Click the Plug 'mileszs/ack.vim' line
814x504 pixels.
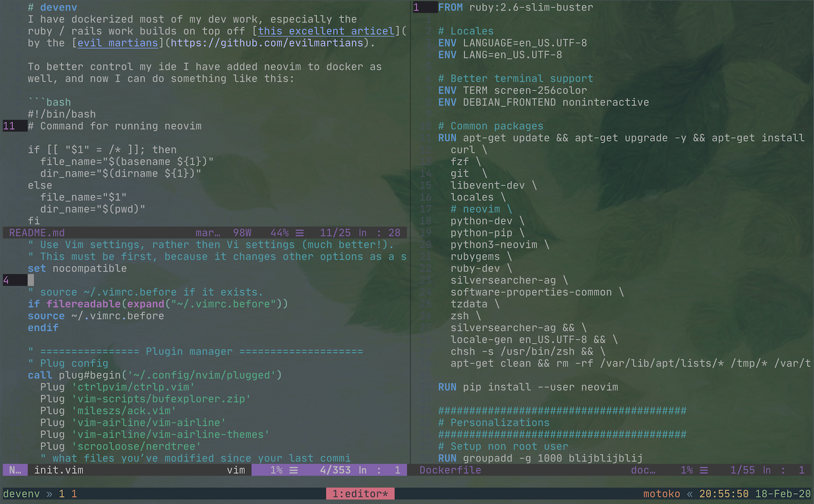(109, 411)
